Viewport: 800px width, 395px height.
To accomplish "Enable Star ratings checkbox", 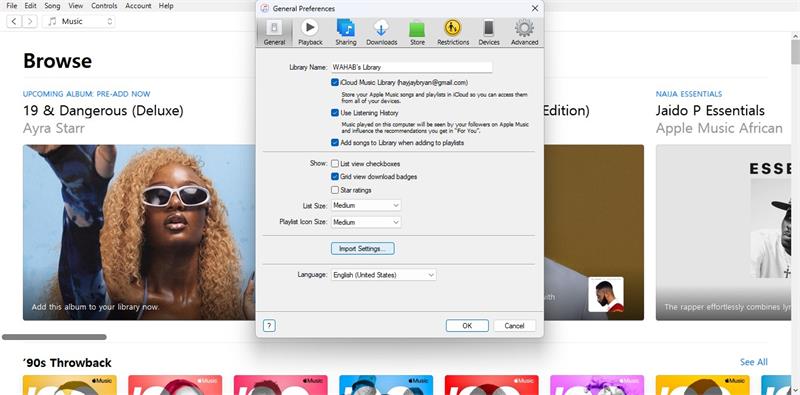I will pos(335,190).
